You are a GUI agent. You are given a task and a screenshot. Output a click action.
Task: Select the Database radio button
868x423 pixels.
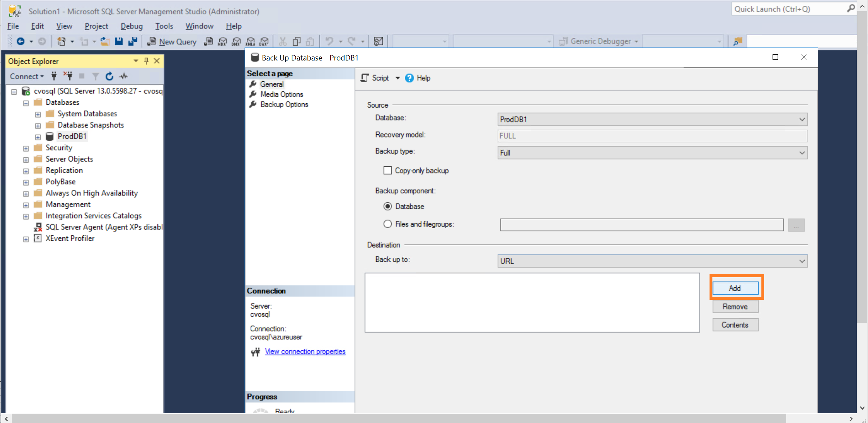click(x=388, y=206)
